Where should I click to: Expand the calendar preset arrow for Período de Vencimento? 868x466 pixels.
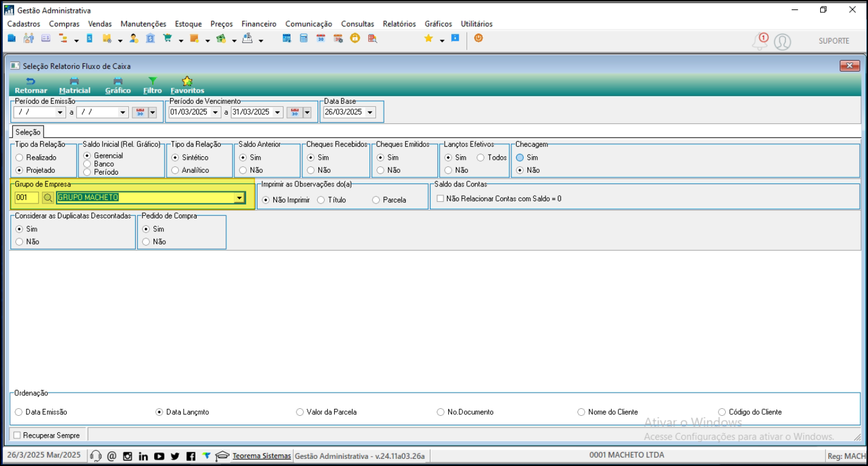(x=307, y=112)
